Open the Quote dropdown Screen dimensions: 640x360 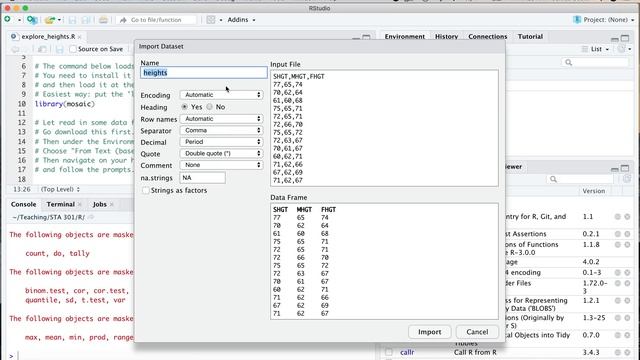click(x=222, y=153)
